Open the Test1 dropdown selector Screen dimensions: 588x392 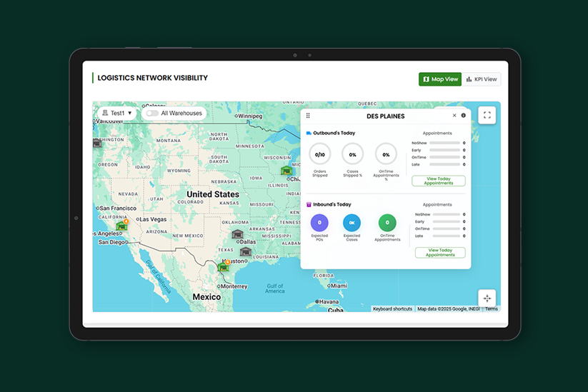pos(116,113)
